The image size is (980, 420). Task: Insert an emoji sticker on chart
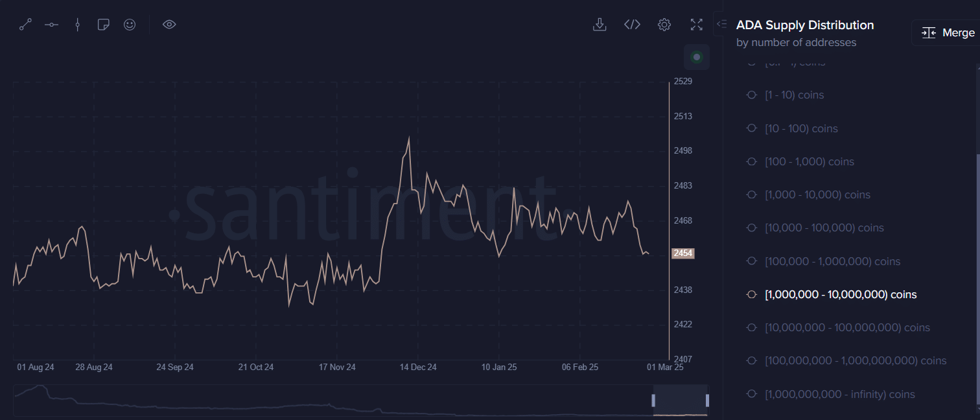(x=130, y=25)
